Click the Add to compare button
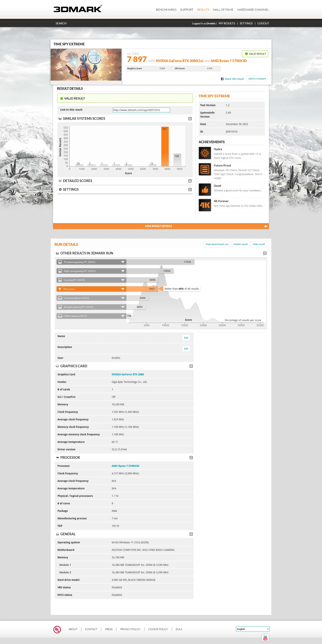 click(x=257, y=79)
